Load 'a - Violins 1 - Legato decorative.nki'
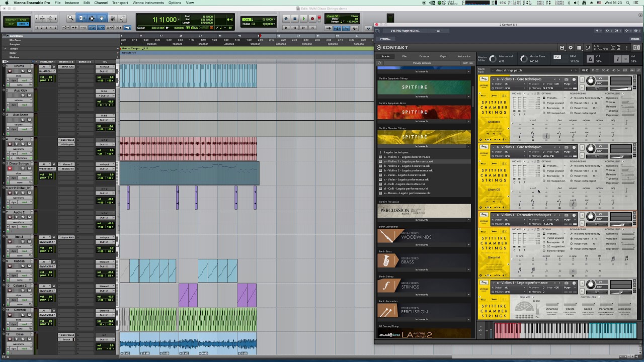The height and width of the screenshot is (362, 644). coord(407,157)
